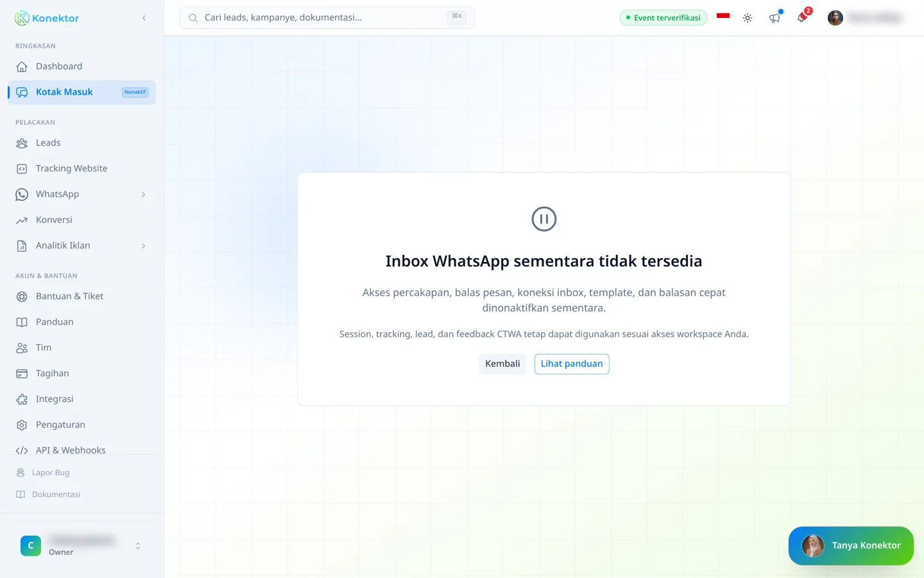
Task: Click the Tracking Website code icon
Action: point(22,169)
